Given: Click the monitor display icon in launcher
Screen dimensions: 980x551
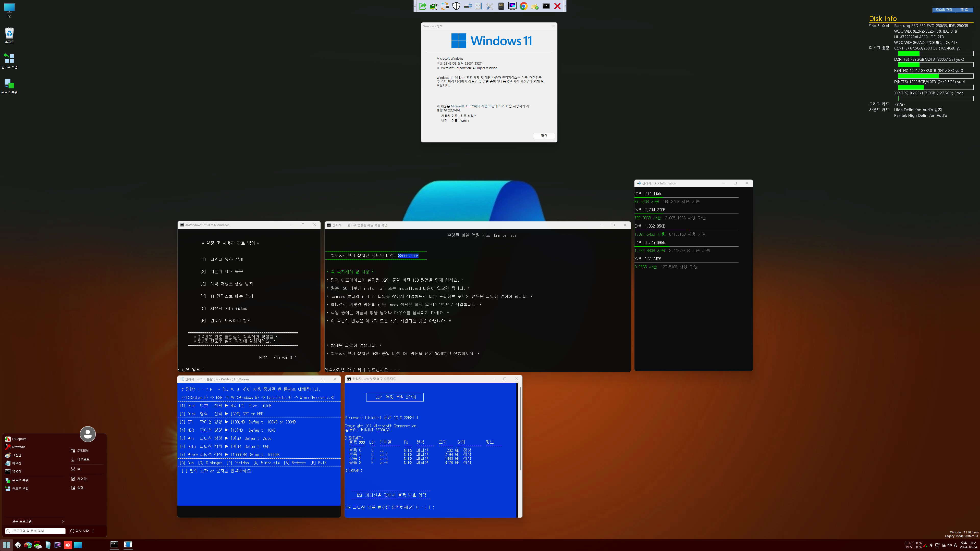Looking at the screenshot, I should coord(512,6).
